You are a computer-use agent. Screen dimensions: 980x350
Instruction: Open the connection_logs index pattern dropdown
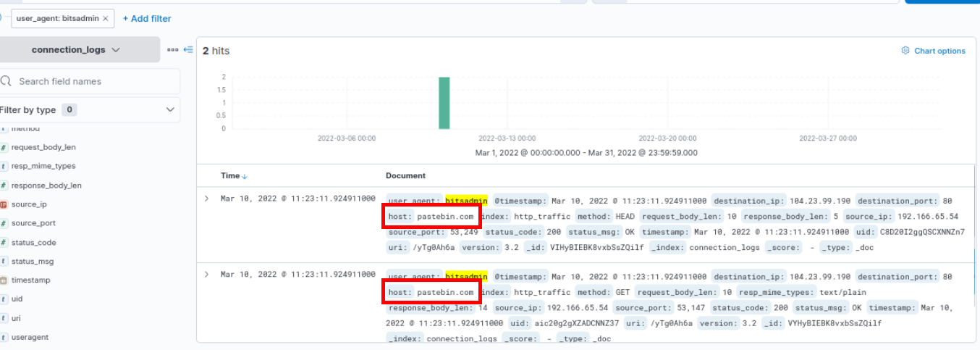pos(76,50)
